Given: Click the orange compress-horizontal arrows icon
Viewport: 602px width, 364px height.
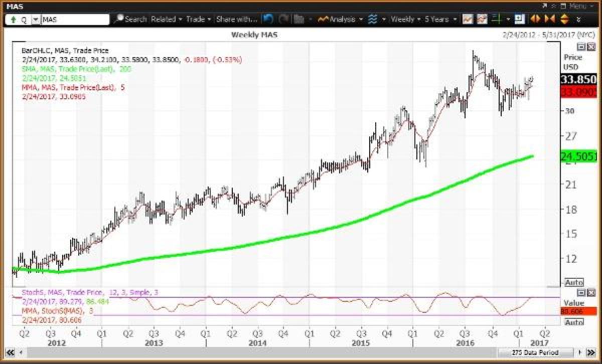Looking at the screenshot, I should point(549,20).
